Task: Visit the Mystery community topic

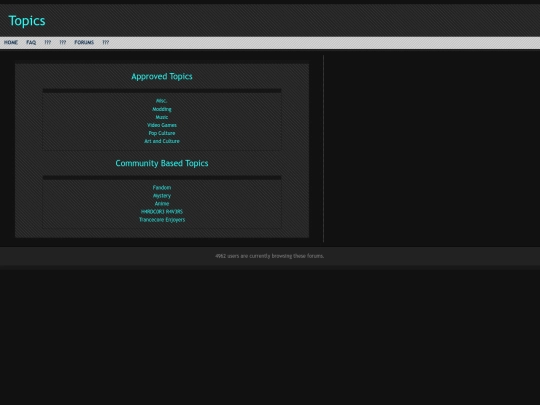Action: coord(162,196)
